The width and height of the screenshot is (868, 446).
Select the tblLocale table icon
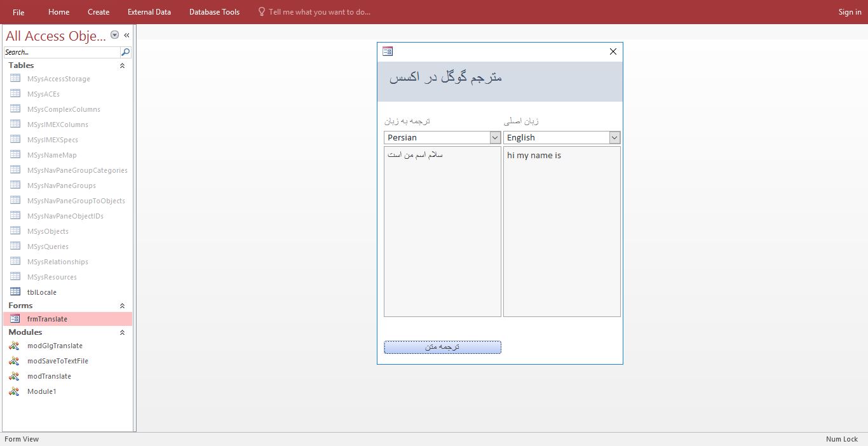coord(15,292)
